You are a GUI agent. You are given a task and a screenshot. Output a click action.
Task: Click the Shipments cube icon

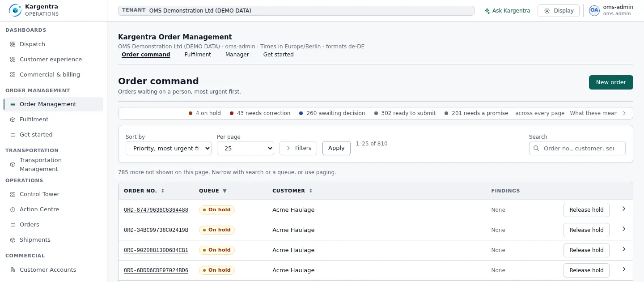point(13,240)
